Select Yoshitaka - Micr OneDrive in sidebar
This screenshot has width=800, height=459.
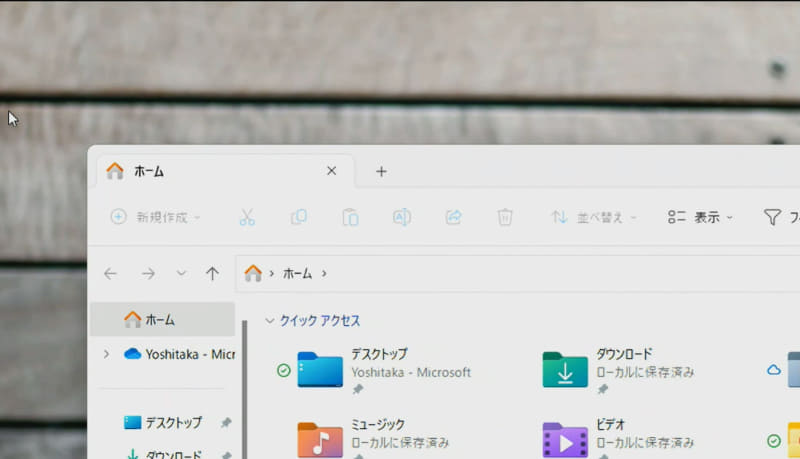pyautogui.click(x=180, y=354)
